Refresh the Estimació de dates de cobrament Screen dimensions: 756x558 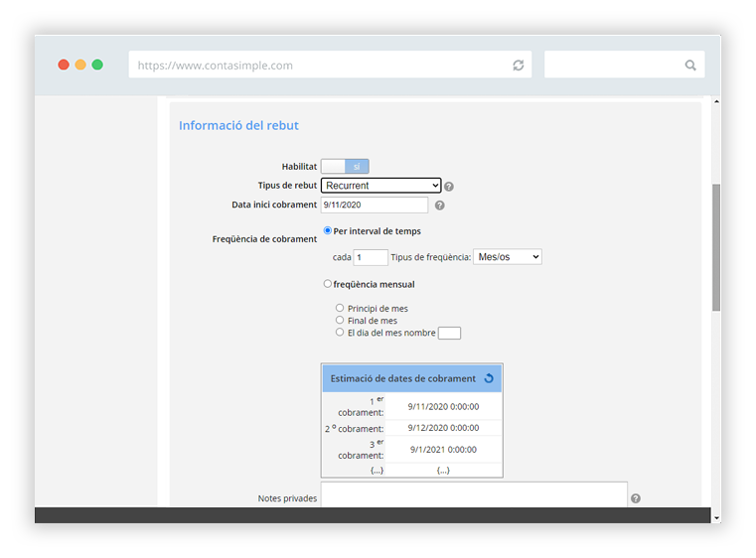[x=489, y=378]
